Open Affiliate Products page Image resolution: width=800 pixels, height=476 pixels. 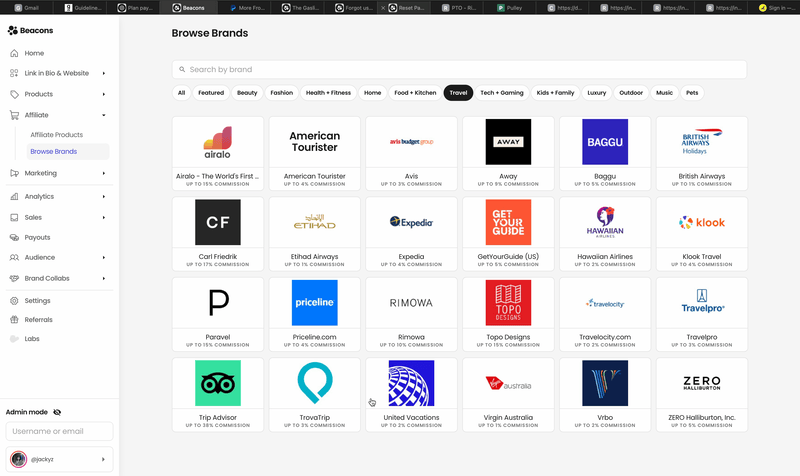click(x=56, y=135)
